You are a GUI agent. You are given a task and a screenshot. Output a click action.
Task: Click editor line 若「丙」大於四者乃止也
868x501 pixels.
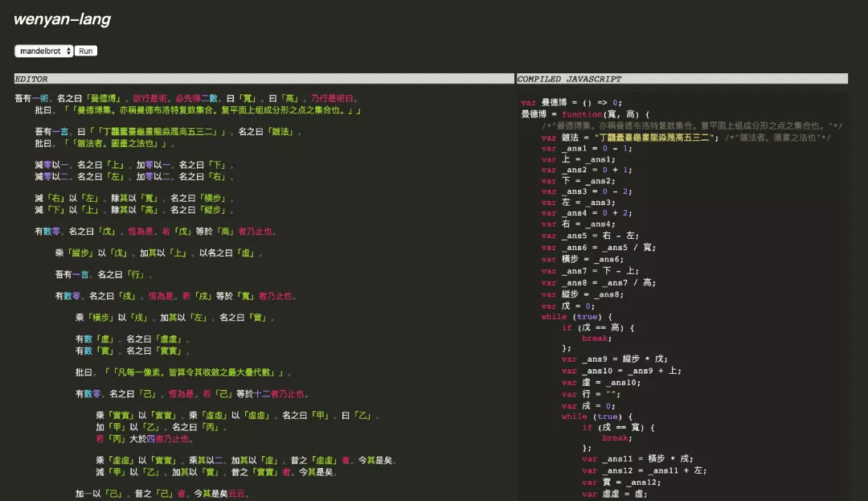(145, 439)
